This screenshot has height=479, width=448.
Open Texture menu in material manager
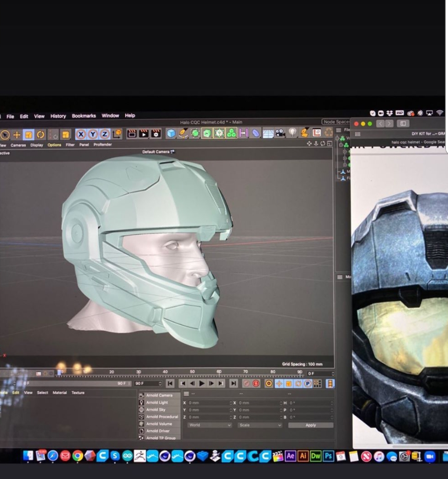78,392
